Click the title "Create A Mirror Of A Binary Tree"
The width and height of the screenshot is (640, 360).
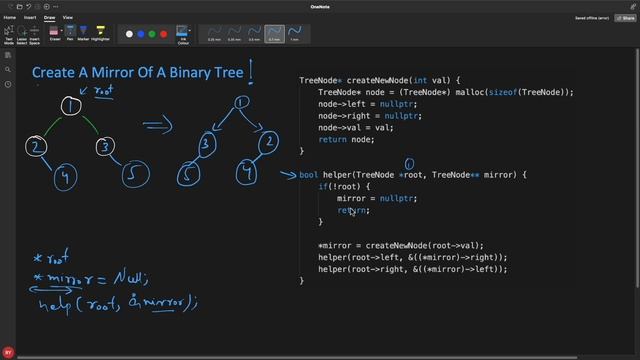138,73
